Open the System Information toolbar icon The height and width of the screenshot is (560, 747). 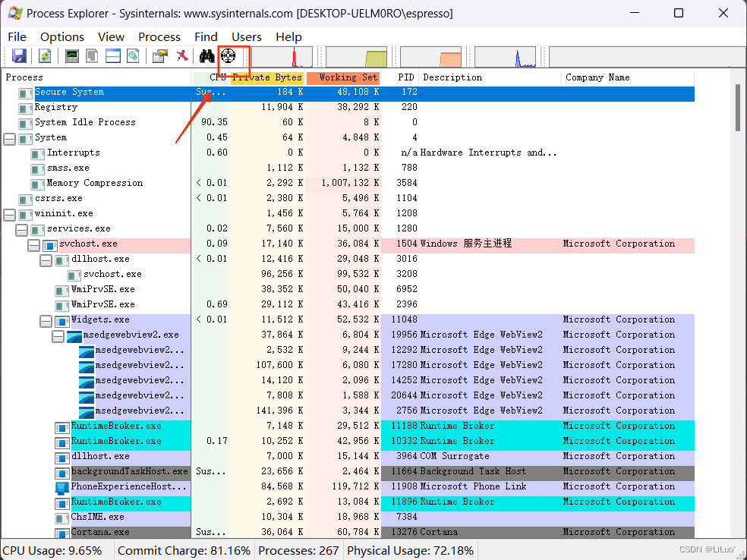point(72,56)
